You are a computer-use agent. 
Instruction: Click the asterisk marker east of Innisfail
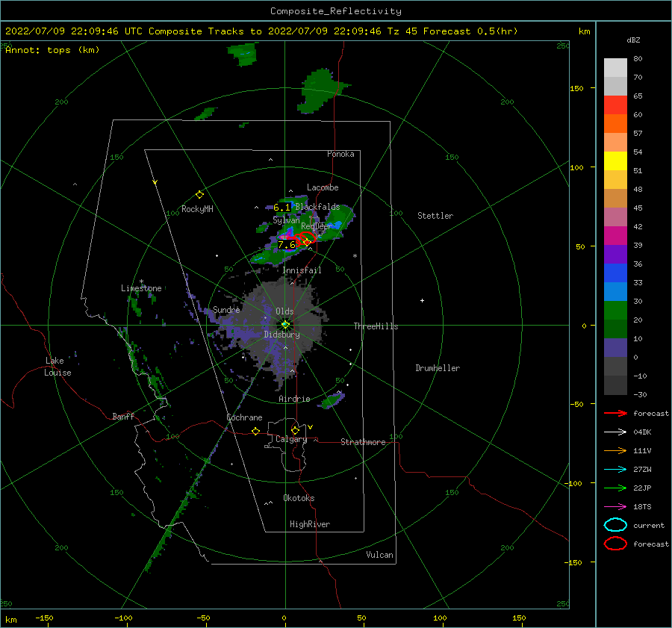click(x=355, y=256)
